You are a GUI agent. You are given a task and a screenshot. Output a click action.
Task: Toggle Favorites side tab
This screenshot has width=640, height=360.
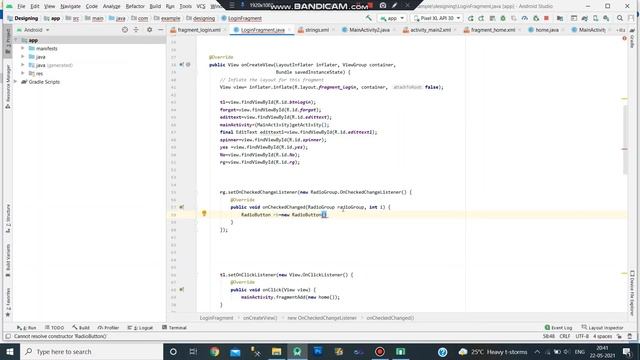pyautogui.click(x=8, y=302)
